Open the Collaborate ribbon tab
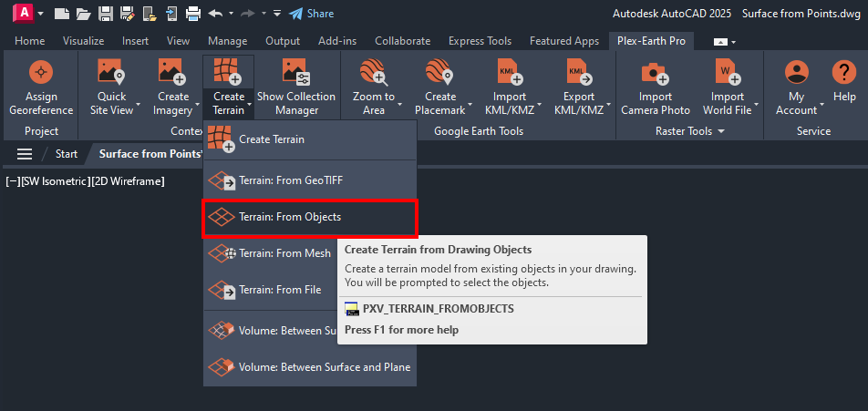 [x=402, y=41]
